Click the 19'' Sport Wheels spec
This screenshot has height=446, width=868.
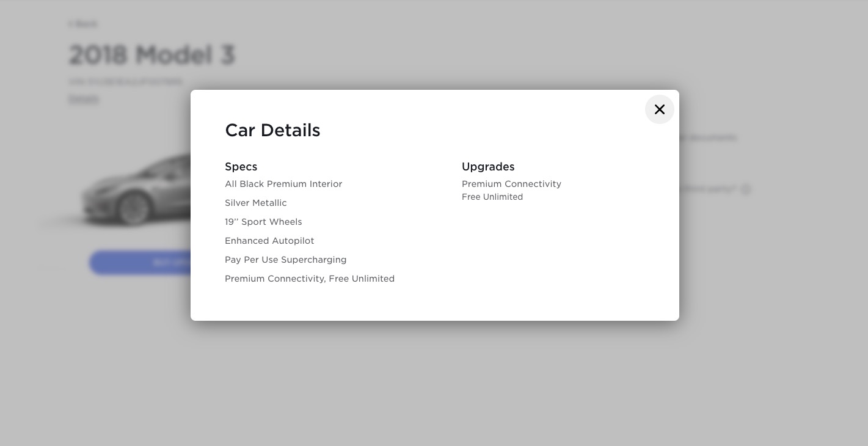[x=263, y=222]
